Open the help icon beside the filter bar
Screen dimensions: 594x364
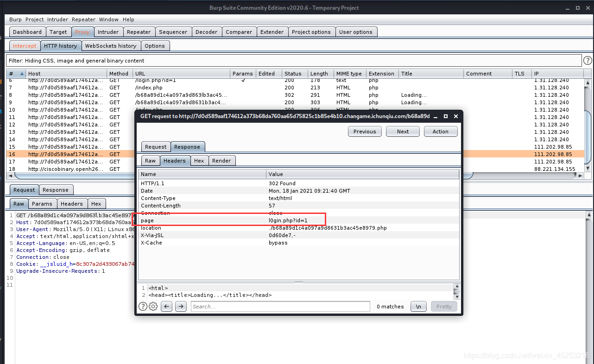point(587,60)
